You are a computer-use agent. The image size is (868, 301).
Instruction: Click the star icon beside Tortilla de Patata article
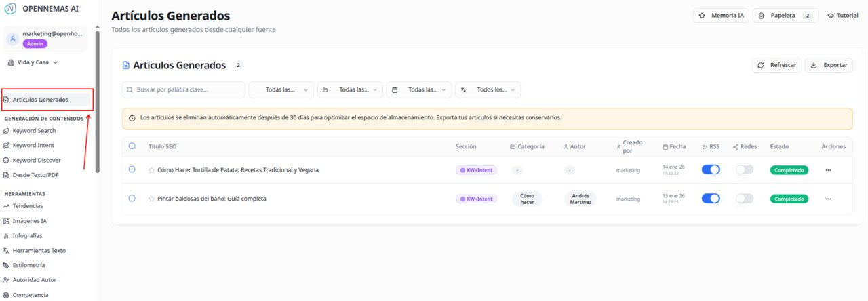[x=152, y=170]
